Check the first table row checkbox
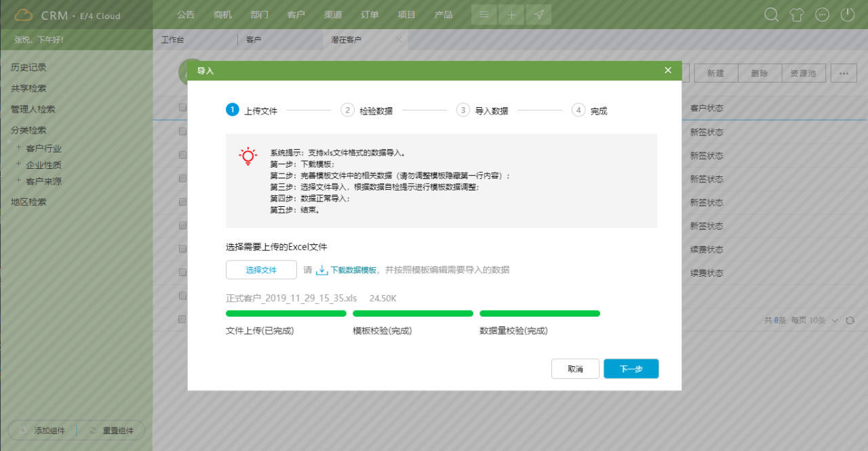The width and height of the screenshot is (868, 451). pyautogui.click(x=182, y=132)
